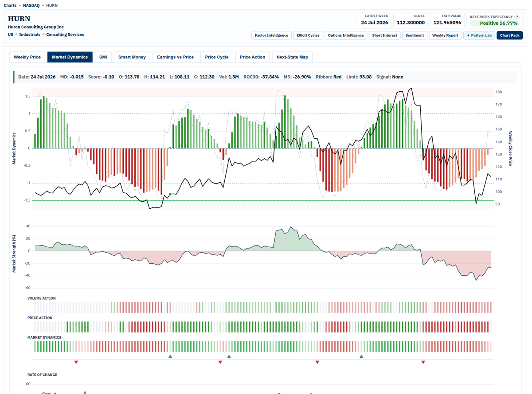The height and width of the screenshot is (394, 532).
Task: Open the Charts breadcrumb link
Action: point(10,5)
